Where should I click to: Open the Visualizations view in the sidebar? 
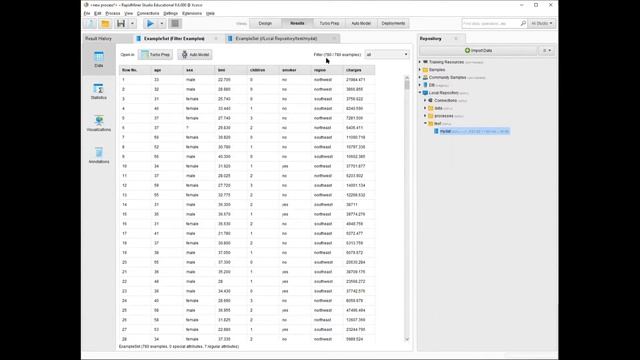click(99, 123)
